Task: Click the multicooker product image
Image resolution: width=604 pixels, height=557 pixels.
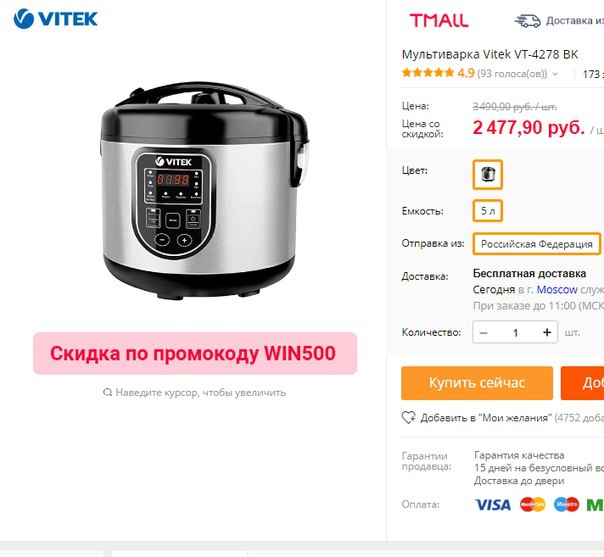Action: pos(204,189)
